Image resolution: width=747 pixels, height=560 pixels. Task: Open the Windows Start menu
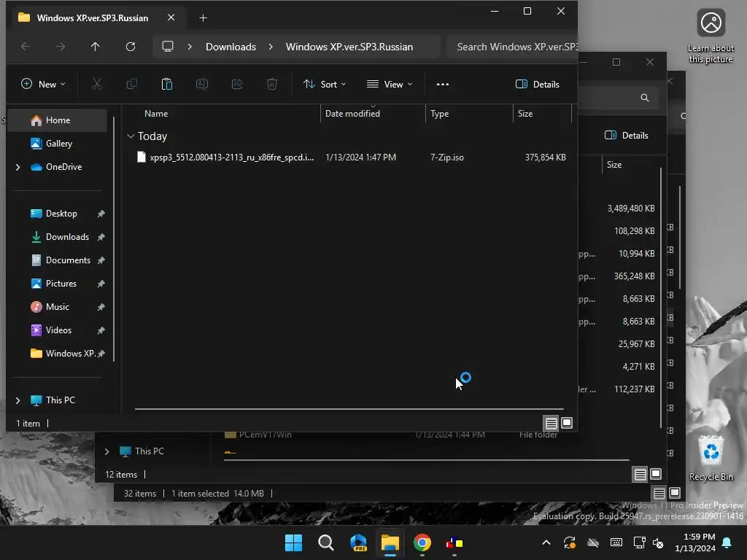pos(293,542)
